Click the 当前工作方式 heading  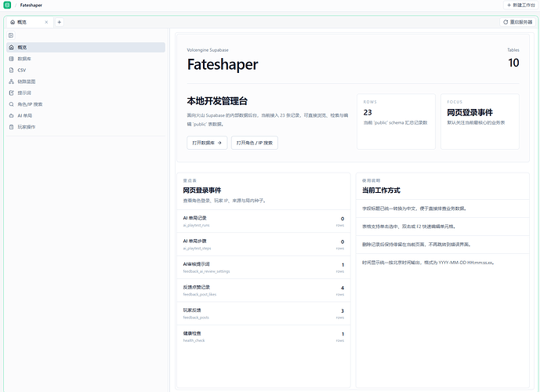381,191
